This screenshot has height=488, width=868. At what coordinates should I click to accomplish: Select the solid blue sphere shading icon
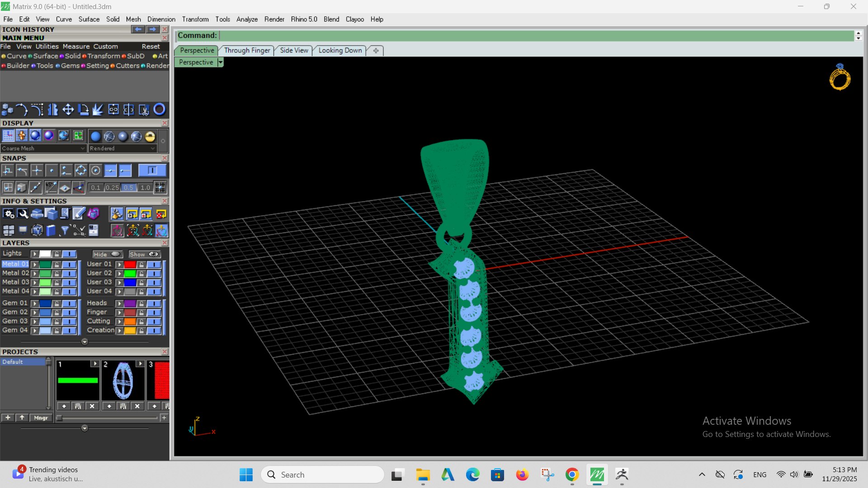(x=95, y=136)
